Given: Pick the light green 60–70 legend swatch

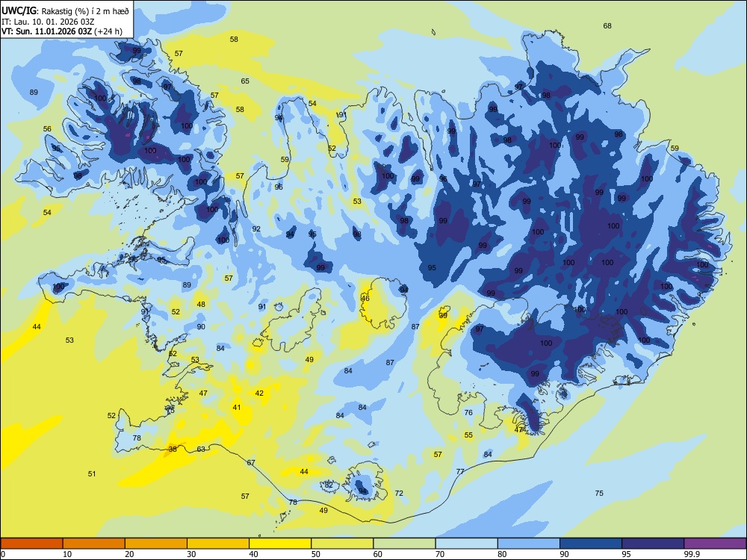Looking at the screenshot, I should [404, 544].
